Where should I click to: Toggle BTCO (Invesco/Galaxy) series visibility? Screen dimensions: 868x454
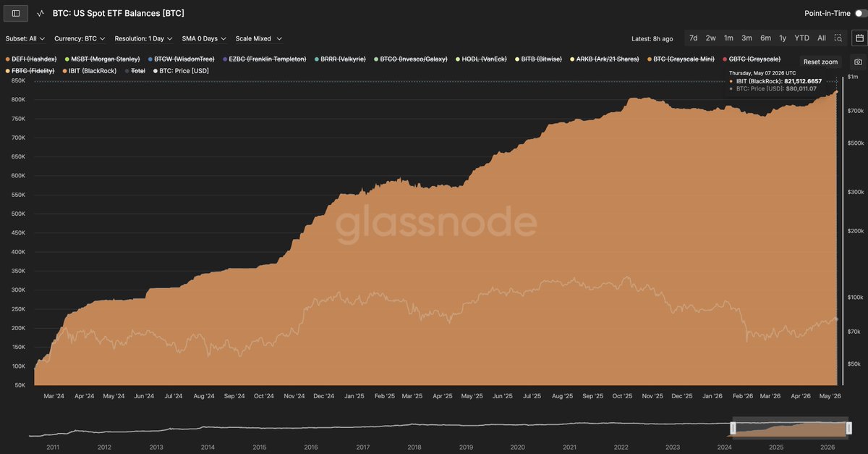click(x=411, y=59)
